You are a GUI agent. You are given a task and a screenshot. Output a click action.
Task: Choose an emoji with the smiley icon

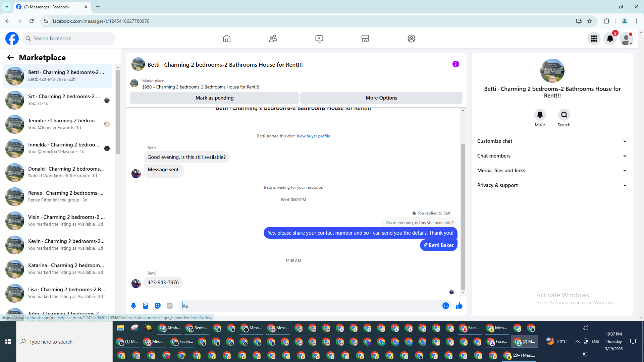(x=445, y=306)
